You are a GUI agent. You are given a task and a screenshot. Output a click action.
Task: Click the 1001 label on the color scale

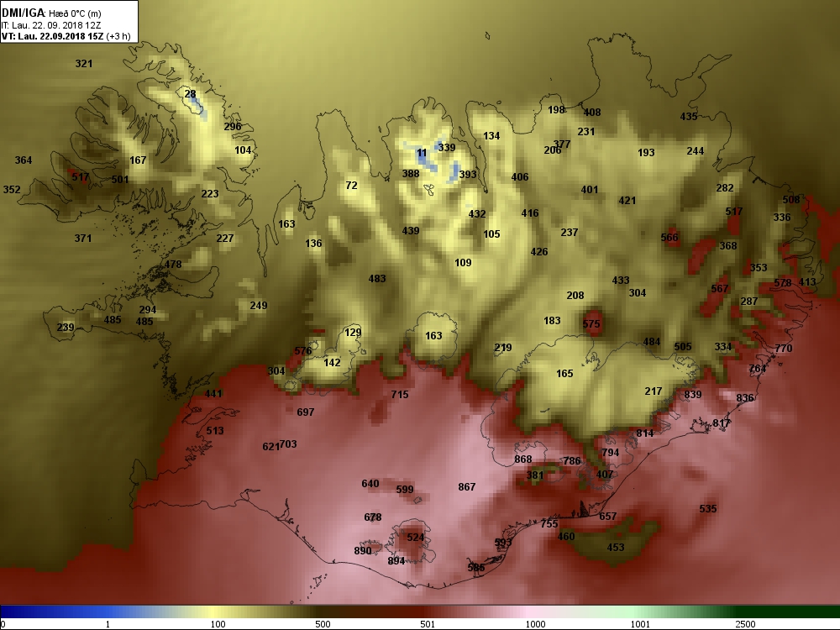(640, 624)
